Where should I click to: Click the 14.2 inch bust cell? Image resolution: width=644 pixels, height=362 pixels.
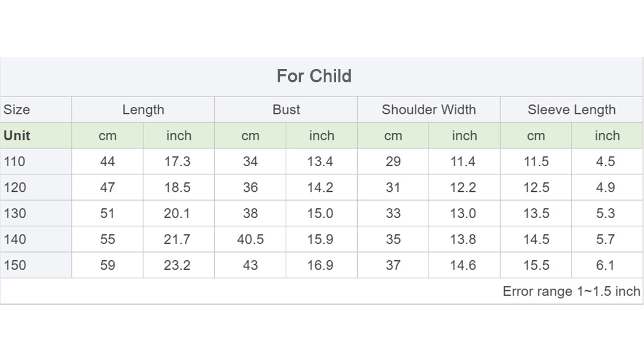(x=320, y=187)
